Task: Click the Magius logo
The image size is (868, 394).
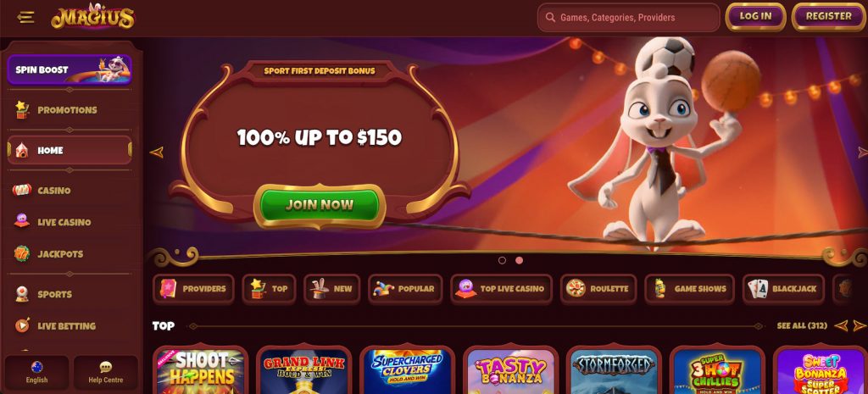Action: click(x=92, y=17)
